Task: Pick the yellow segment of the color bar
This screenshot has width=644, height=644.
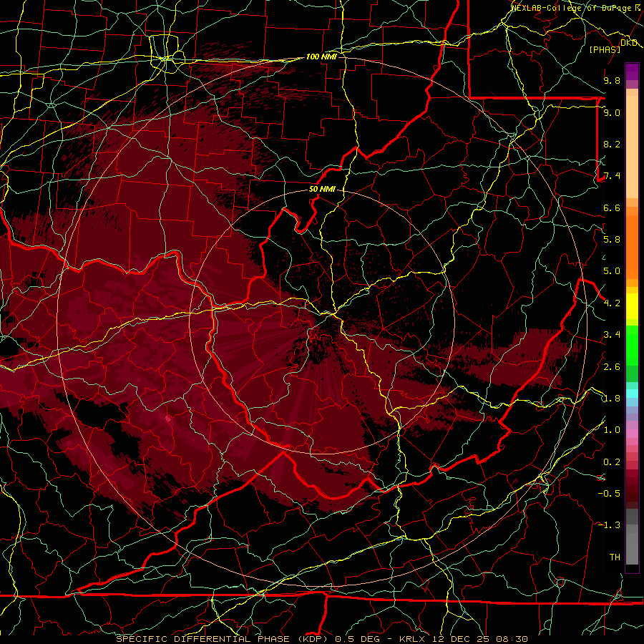Action: [632, 306]
